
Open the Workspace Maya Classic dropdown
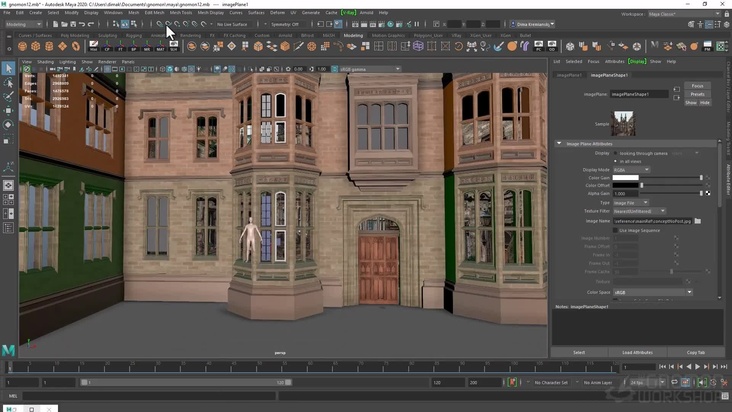click(684, 14)
